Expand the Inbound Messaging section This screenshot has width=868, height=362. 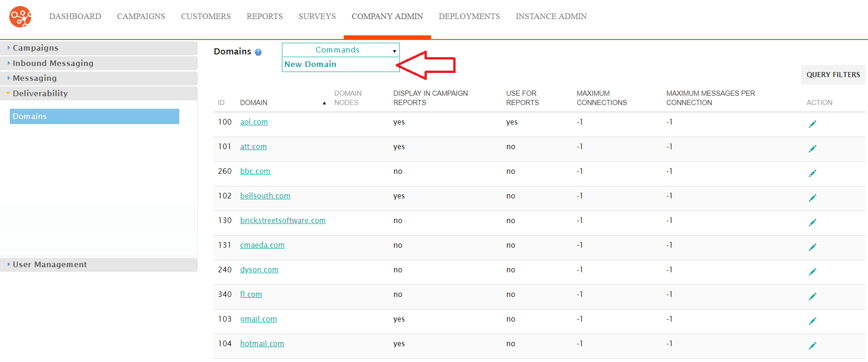tap(98, 63)
